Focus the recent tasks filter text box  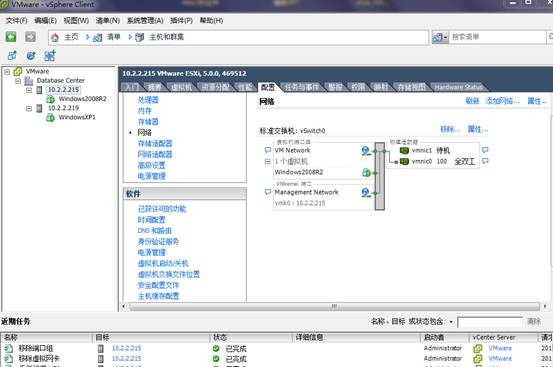point(490,322)
